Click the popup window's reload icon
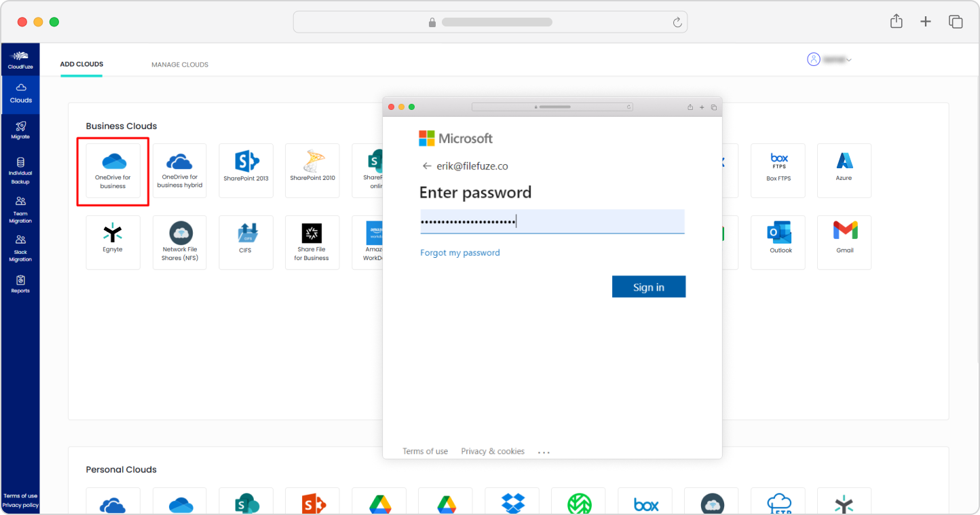Viewport: 980px width, 515px height. (x=629, y=107)
